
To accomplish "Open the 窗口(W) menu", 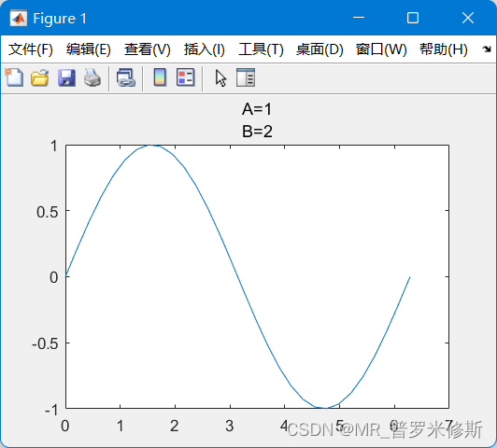I will 381,49.
